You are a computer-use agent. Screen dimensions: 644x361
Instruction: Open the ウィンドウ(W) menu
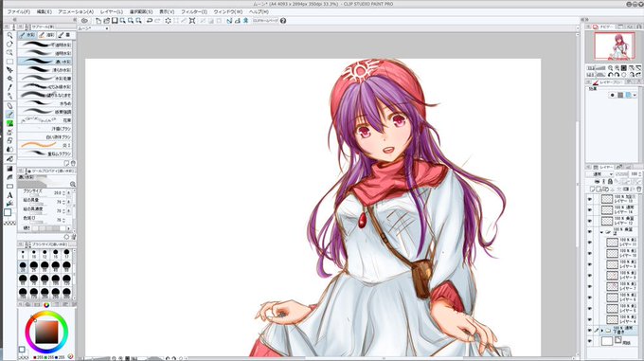[x=227, y=12]
